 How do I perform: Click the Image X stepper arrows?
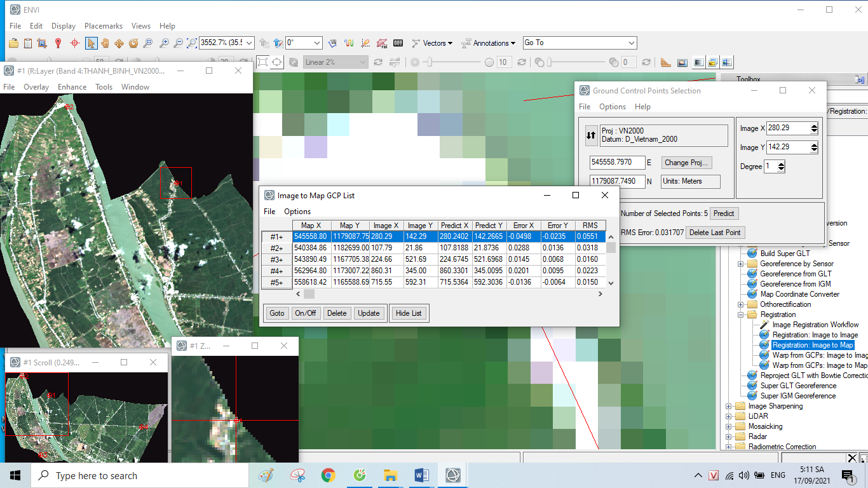(x=814, y=128)
